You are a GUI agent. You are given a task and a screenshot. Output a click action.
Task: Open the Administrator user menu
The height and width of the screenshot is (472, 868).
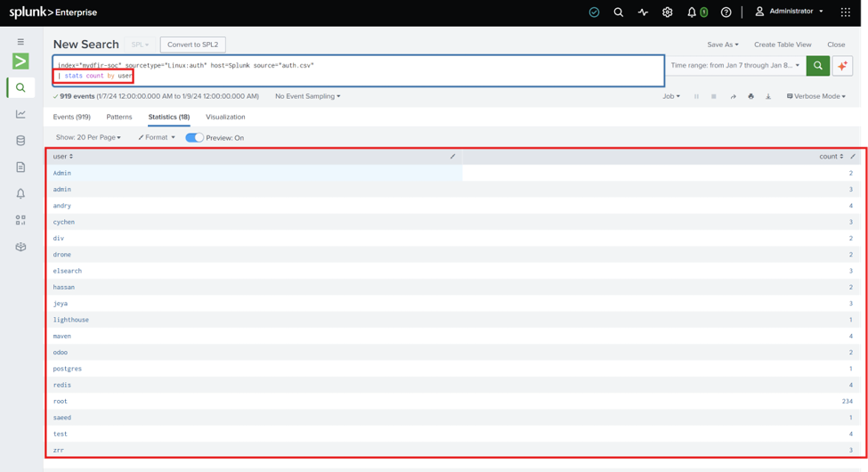[790, 11]
